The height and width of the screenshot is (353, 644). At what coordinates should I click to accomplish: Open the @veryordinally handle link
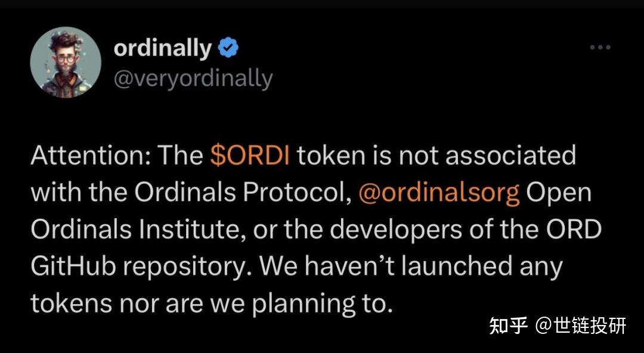pyautogui.click(x=193, y=78)
